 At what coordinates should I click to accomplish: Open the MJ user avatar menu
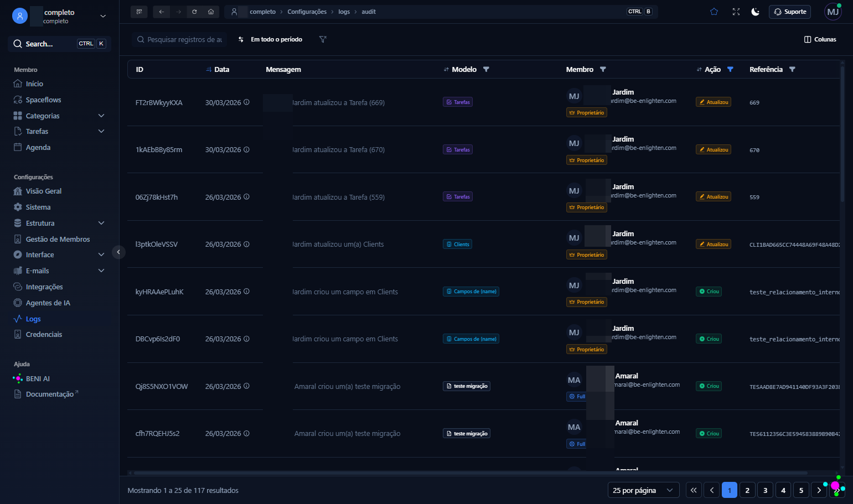(x=833, y=12)
